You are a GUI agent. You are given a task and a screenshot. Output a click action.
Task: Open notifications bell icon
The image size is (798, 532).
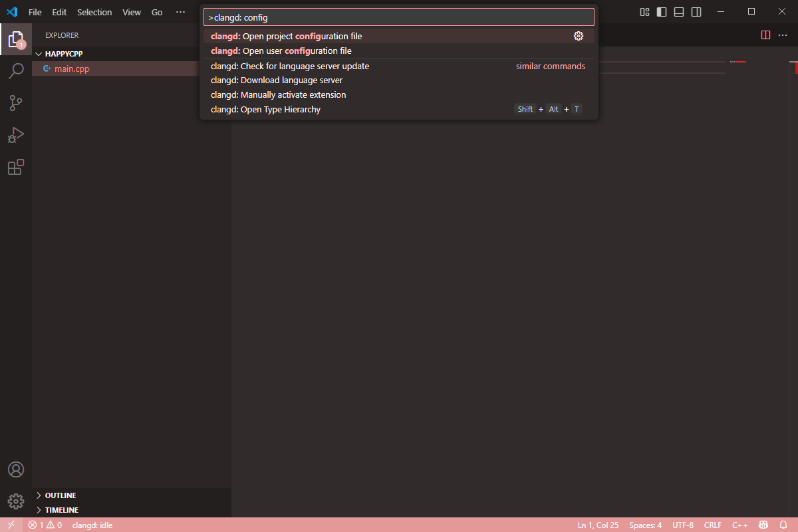click(783, 525)
